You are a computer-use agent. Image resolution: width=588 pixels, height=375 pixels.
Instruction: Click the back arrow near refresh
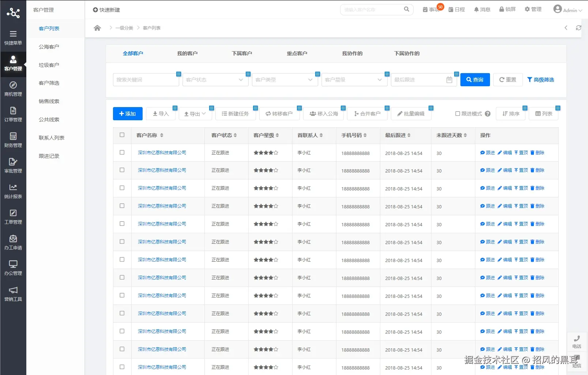tap(566, 28)
